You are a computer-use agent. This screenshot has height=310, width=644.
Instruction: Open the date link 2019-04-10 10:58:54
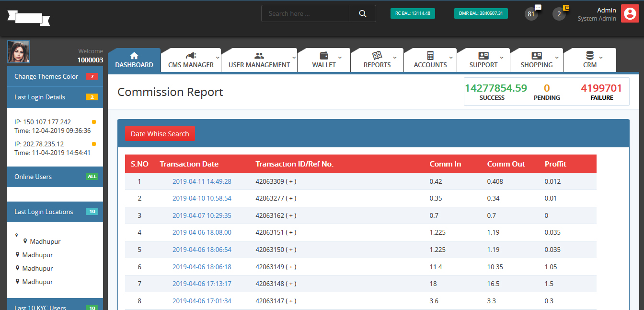tap(202, 199)
